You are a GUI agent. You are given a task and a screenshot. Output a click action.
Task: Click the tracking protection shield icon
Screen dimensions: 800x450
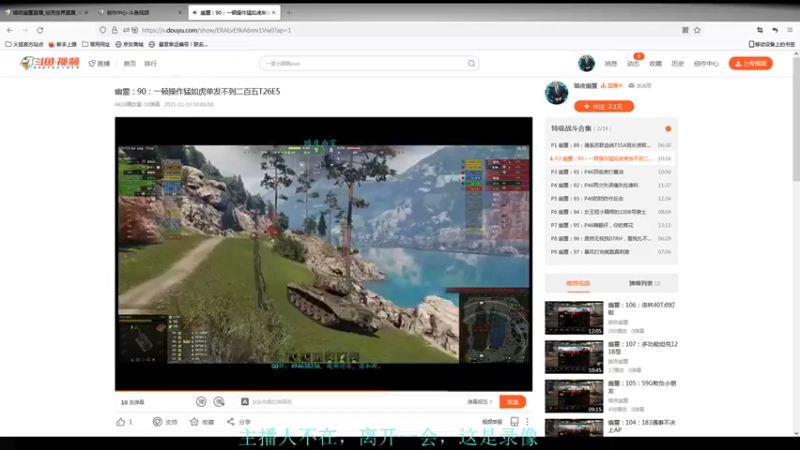(x=103, y=30)
